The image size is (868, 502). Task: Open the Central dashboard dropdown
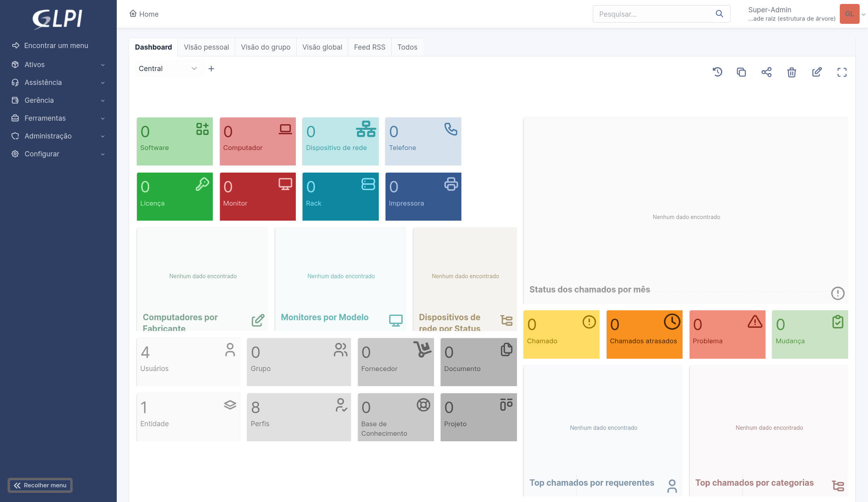pos(168,69)
